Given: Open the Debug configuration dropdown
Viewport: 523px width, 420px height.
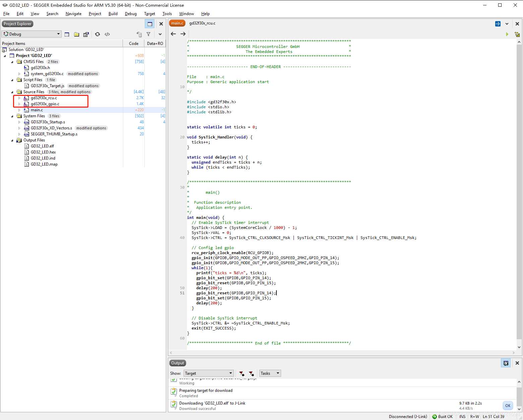Looking at the screenshot, I should click(x=31, y=34).
